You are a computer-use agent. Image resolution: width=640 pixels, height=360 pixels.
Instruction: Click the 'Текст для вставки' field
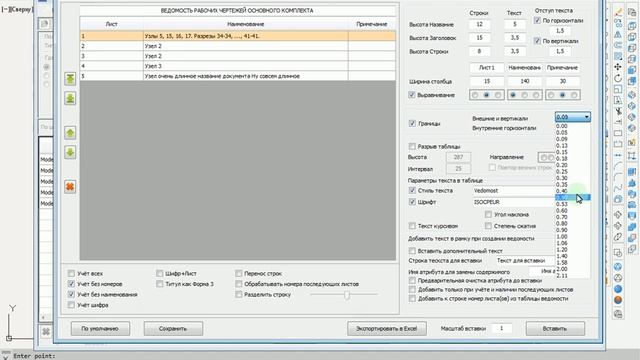[524, 260]
